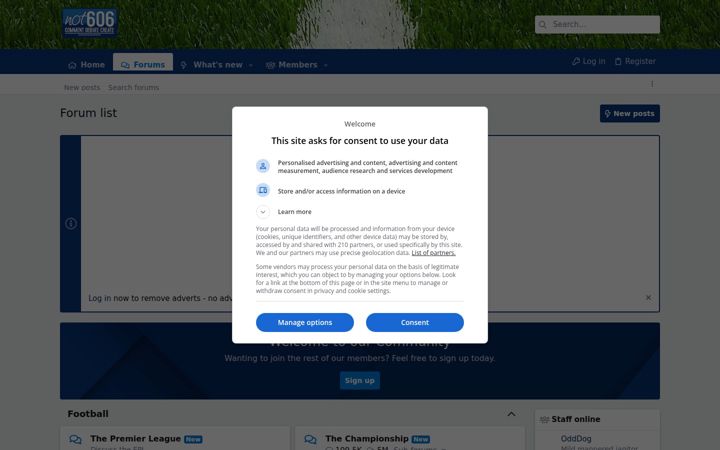The image size is (720, 450).
Task: Open OddDog's staff profile
Action: coord(576,439)
